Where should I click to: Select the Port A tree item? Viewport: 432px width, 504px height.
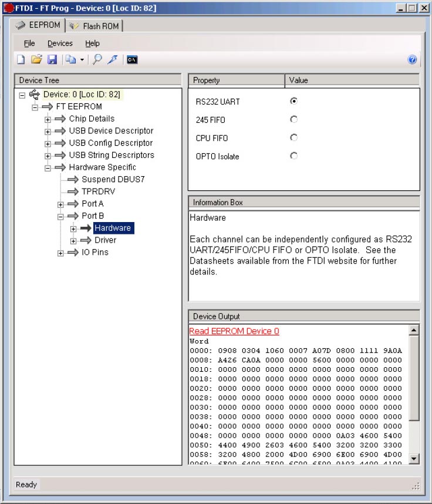click(93, 204)
